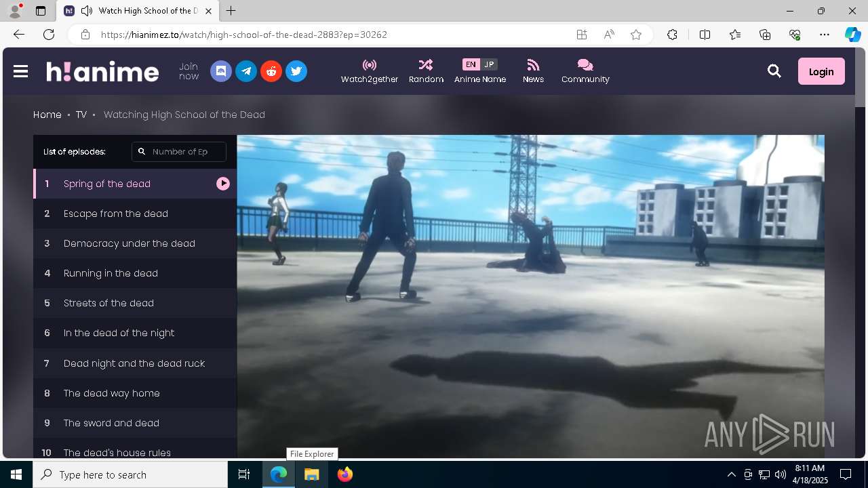
Task: Enable Read aloud
Action: click(609, 35)
